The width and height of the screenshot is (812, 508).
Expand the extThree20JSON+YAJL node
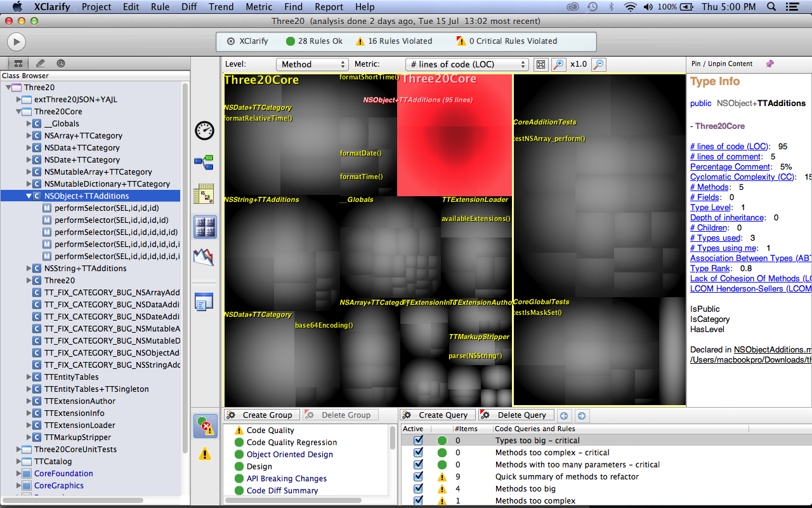[x=19, y=100]
